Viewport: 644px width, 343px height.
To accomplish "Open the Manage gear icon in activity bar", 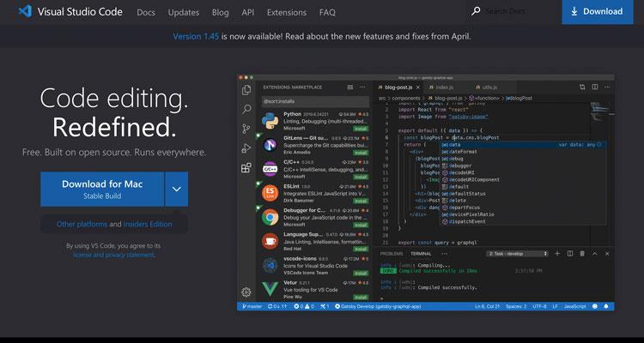I will click(246, 292).
